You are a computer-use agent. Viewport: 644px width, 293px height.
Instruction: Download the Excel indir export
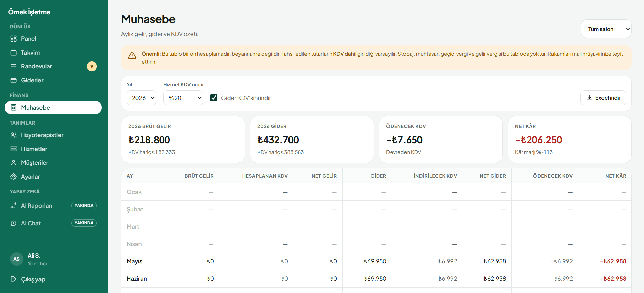point(603,98)
